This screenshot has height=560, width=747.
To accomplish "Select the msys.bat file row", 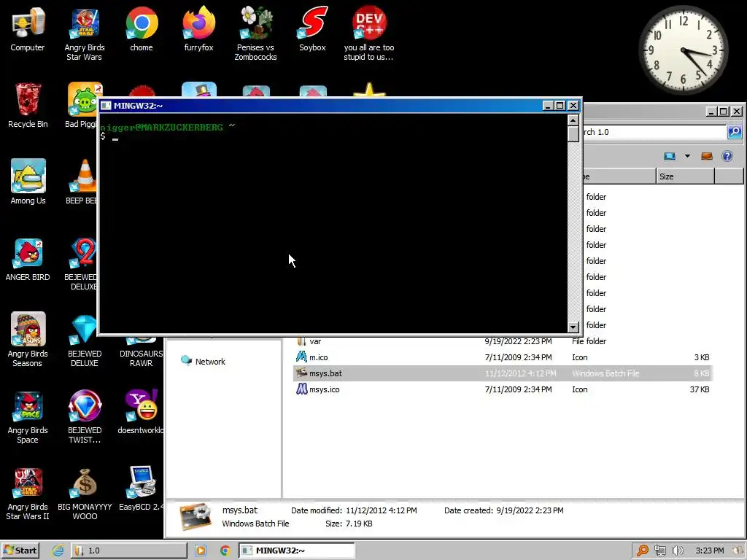I will [503, 373].
